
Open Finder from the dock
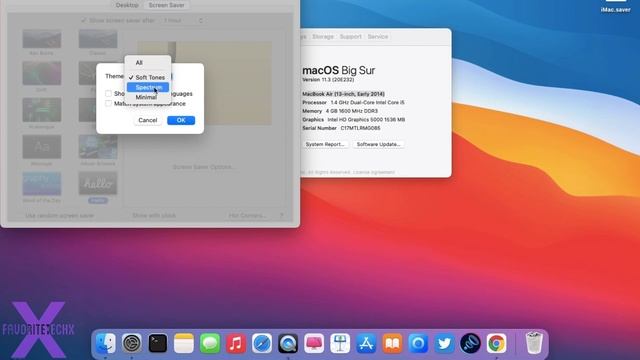(105, 343)
